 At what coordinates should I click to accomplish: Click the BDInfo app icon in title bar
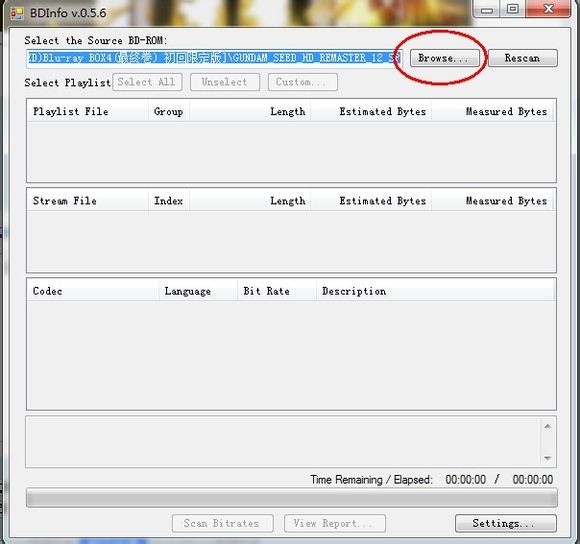point(17,13)
